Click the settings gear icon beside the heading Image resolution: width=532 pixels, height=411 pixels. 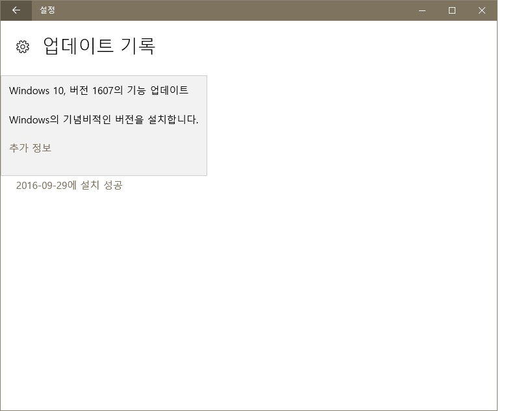pos(23,47)
